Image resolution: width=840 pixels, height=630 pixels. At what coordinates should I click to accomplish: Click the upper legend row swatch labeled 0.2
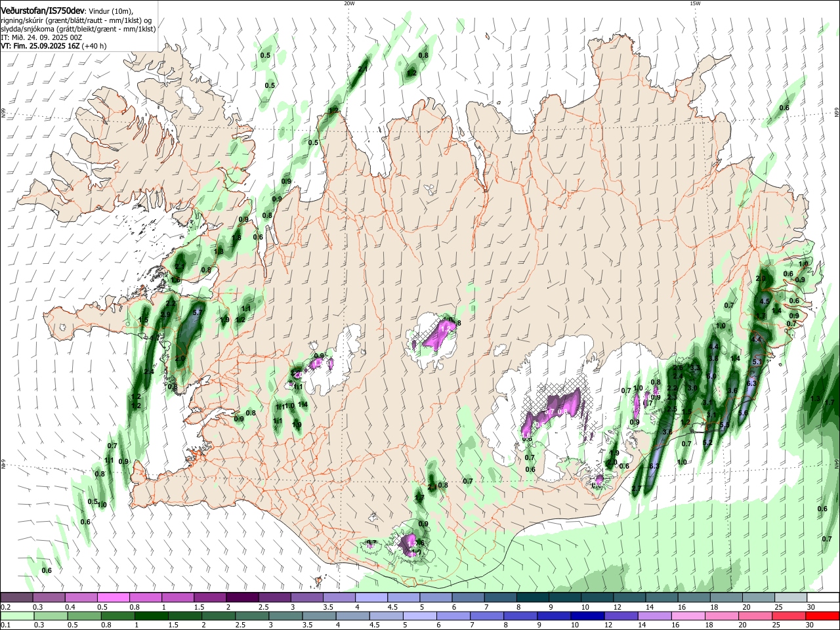(16, 598)
